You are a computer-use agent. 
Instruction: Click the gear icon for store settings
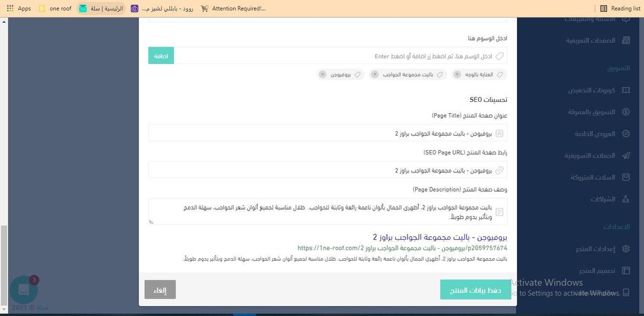coord(626,249)
